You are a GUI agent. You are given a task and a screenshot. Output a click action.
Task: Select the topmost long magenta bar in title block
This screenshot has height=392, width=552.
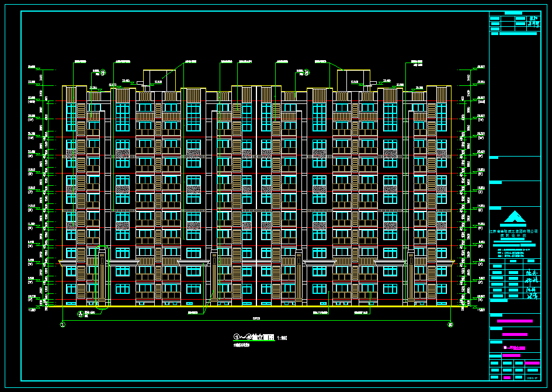[514, 321]
